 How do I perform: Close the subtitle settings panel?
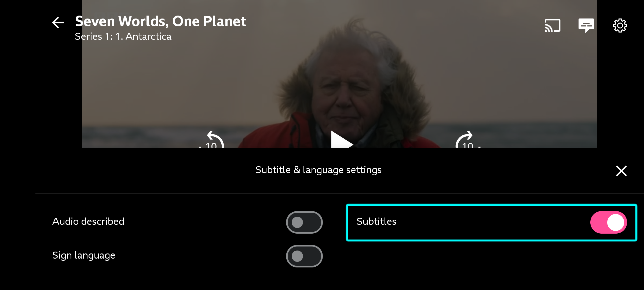(621, 171)
